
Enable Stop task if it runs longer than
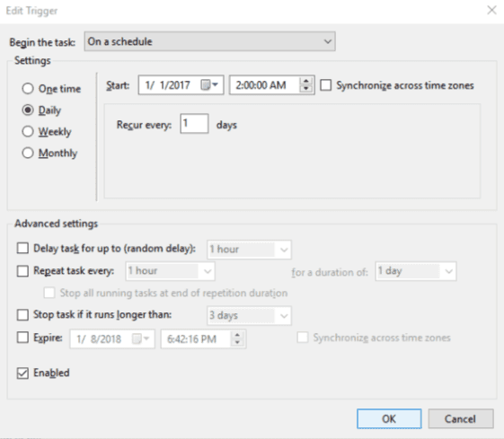pyautogui.click(x=22, y=315)
